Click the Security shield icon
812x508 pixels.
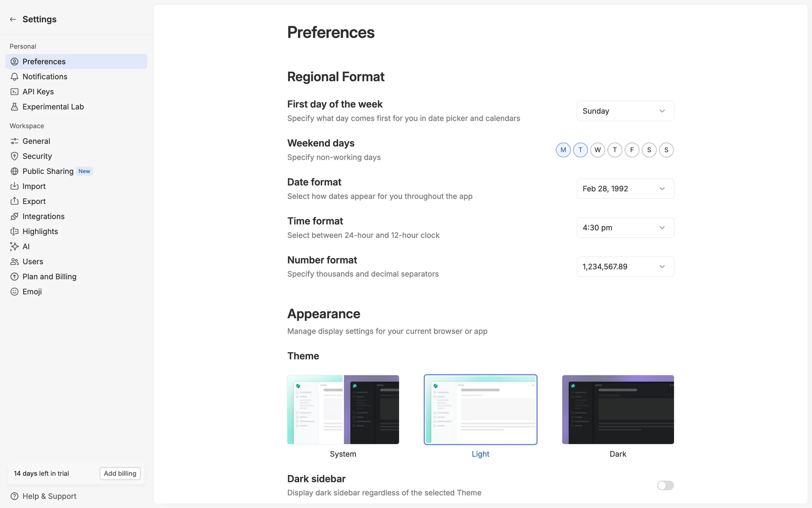14,156
